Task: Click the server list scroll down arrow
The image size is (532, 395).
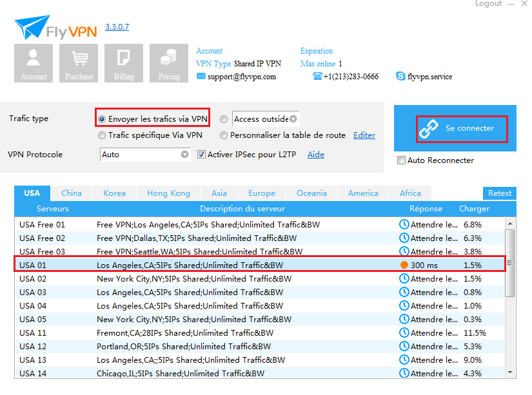Action: pyautogui.click(x=510, y=372)
